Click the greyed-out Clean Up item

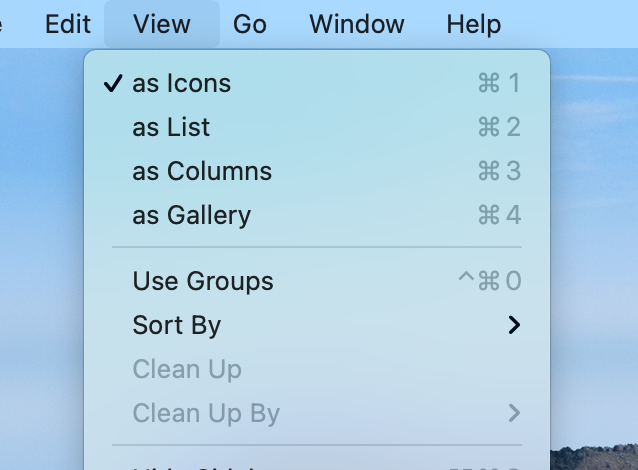[x=317, y=369]
